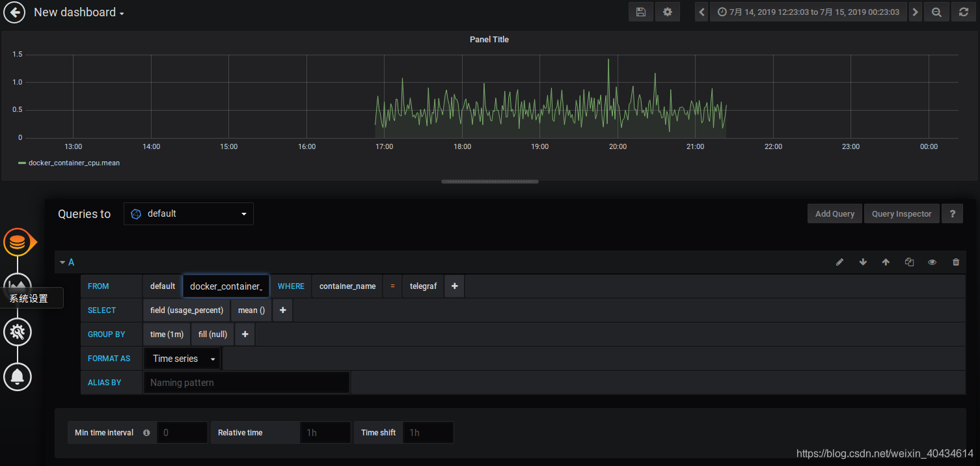This screenshot has height=466, width=980.
Task: Open dashboard settings gear icon
Action: click(667, 12)
